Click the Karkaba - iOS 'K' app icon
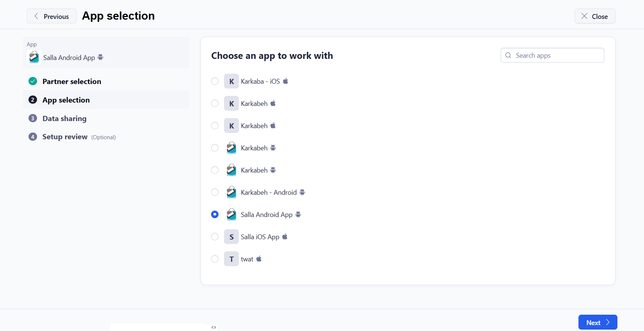This screenshot has width=644, height=331. pos(231,81)
